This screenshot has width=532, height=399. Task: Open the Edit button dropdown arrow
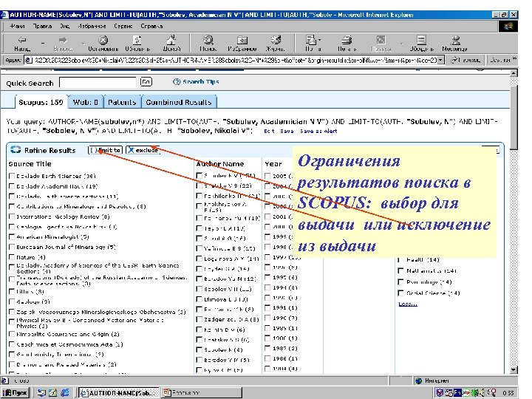point(401,43)
